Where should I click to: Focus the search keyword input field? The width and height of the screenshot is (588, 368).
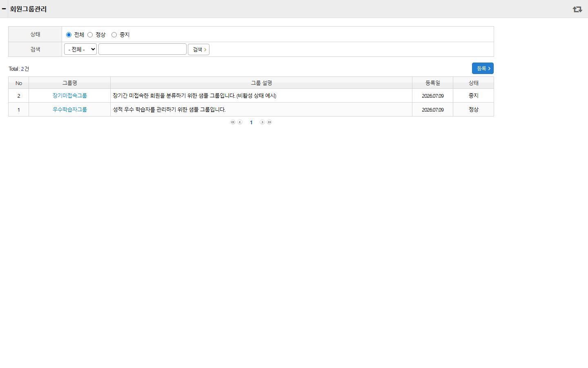pyautogui.click(x=143, y=49)
